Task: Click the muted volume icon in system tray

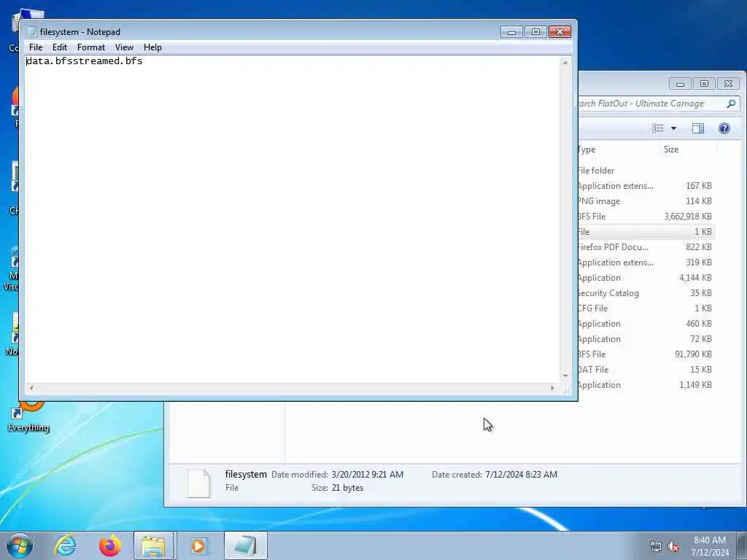Action: pos(673,547)
